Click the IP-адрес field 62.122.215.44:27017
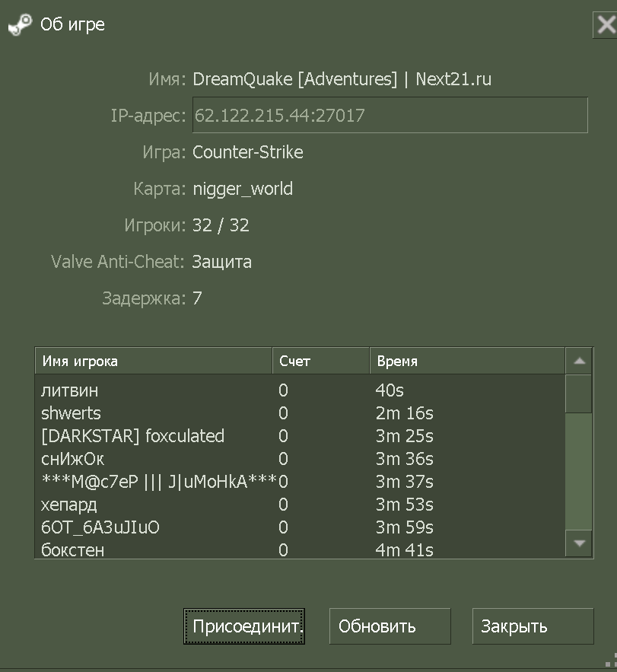 390,115
